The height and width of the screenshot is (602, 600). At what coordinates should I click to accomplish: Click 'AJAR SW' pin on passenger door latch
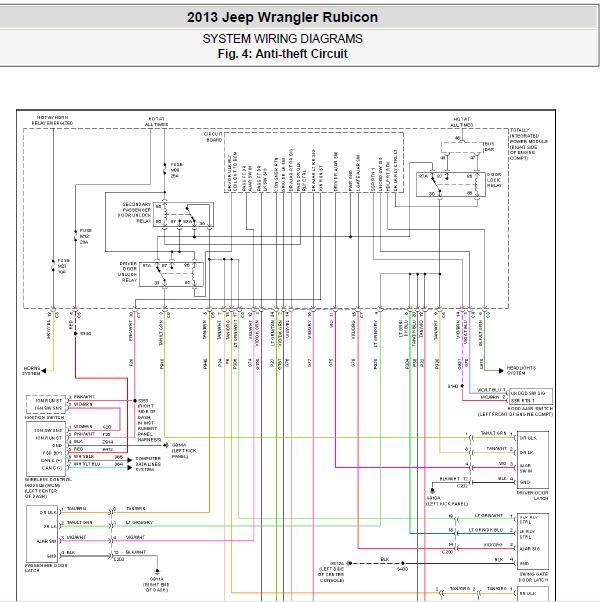[x=46, y=541]
